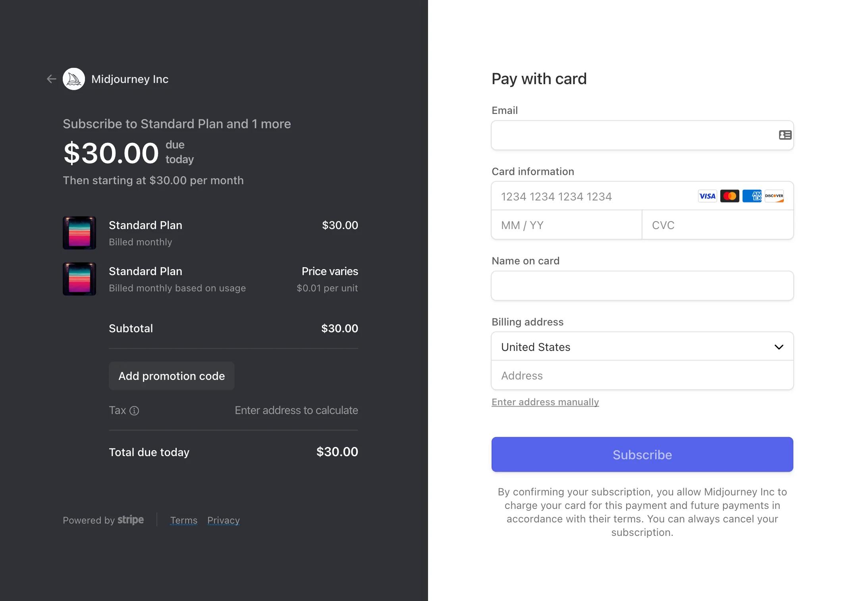Viewport: 868px width, 601px height.
Task: Click the Visa card icon
Action: pyautogui.click(x=707, y=196)
